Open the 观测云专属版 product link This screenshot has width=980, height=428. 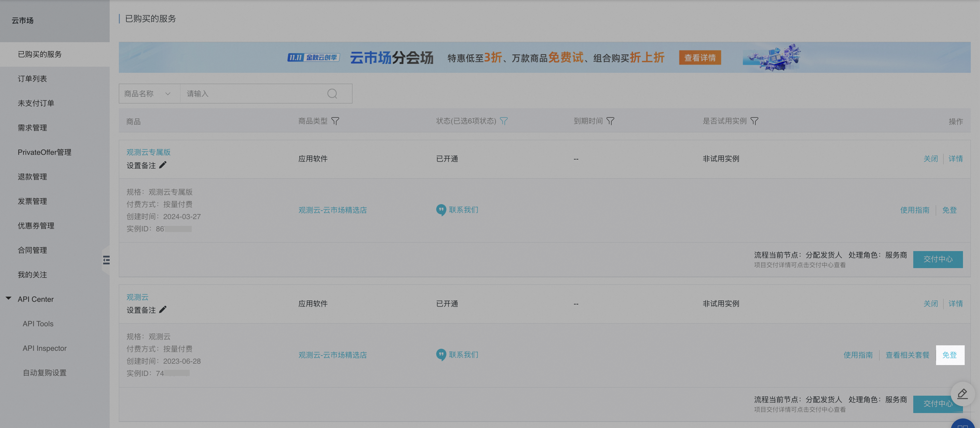[x=148, y=152]
